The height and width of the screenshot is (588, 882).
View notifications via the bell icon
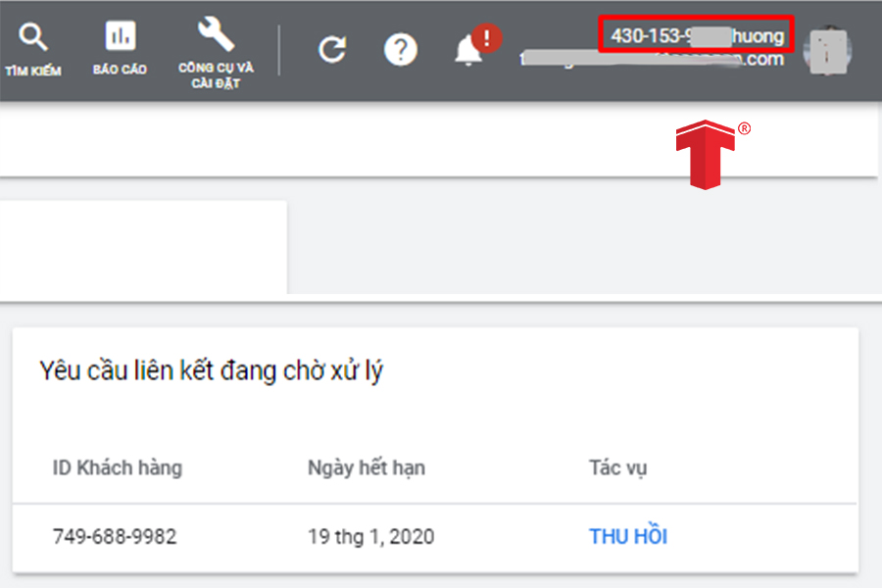477,46
